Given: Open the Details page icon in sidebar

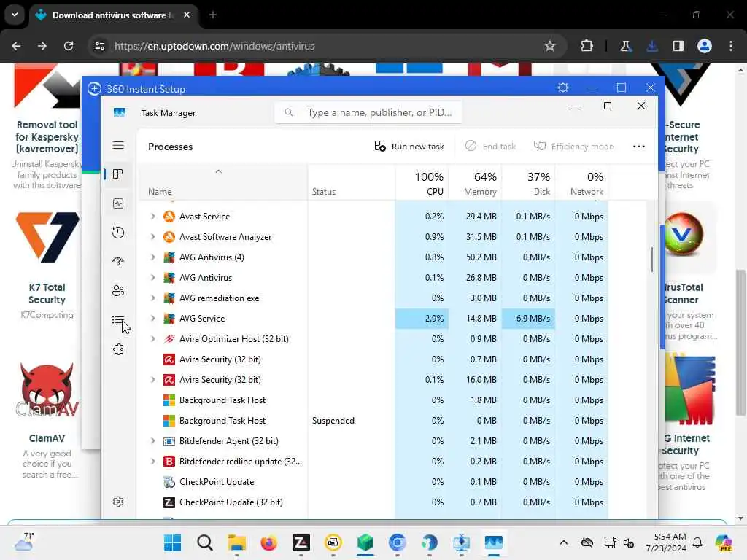Looking at the screenshot, I should tap(118, 320).
